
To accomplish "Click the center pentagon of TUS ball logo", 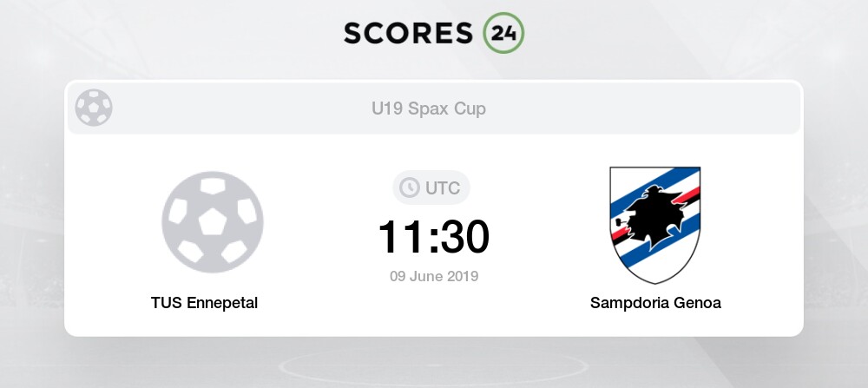I will click(213, 222).
